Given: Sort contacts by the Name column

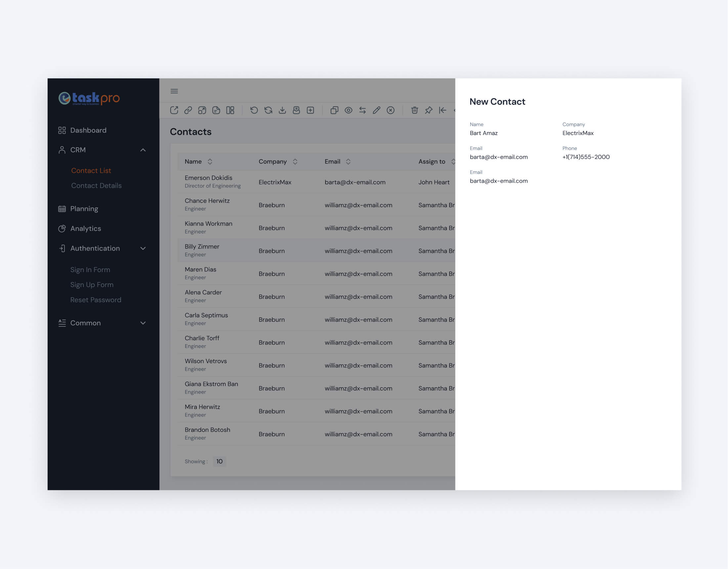Looking at the screenshot, I should 210,162.
